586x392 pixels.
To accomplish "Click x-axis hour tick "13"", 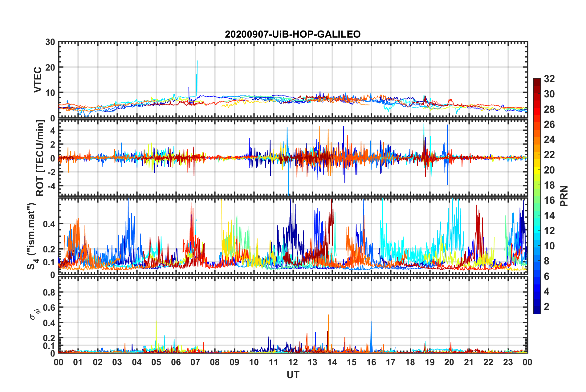I will tap(312, 362).
